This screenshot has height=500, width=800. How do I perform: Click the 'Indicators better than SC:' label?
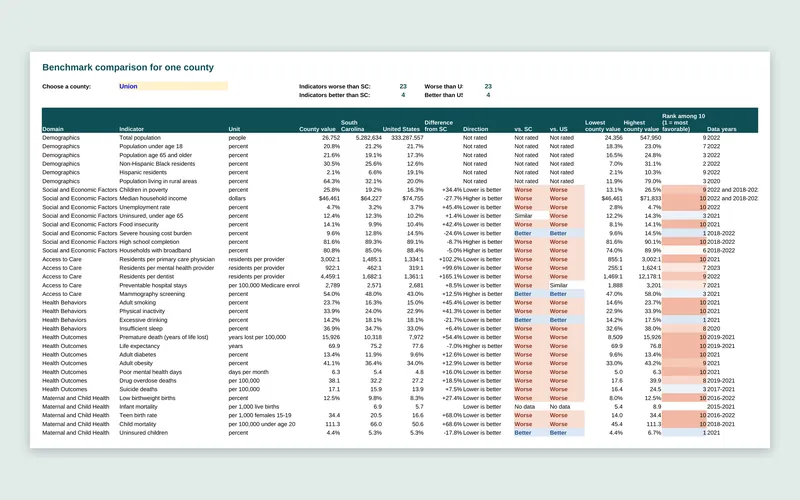click(x=335, y=95)
